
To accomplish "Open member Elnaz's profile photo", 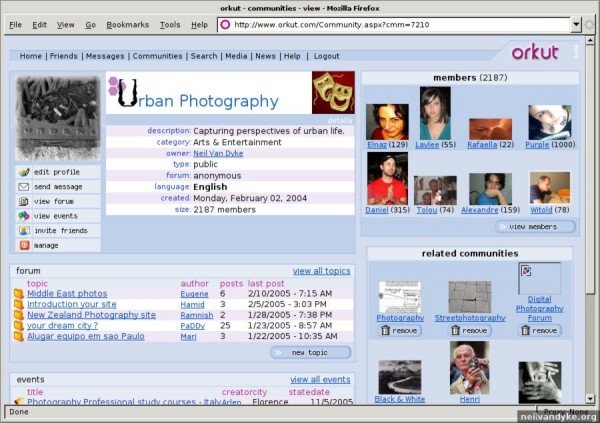I will pos(386,121).
